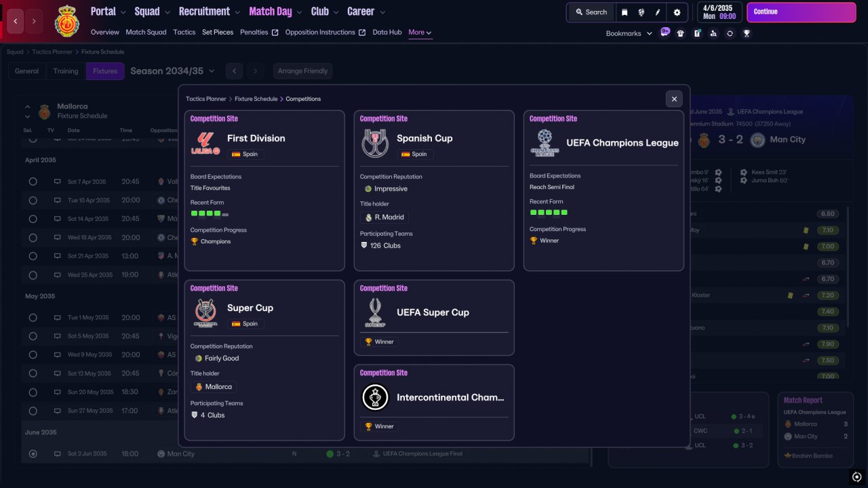Click the Champions League recent form indicator
Image resolution: width=868 pixels, height=488 pixels.
point(549,212)
